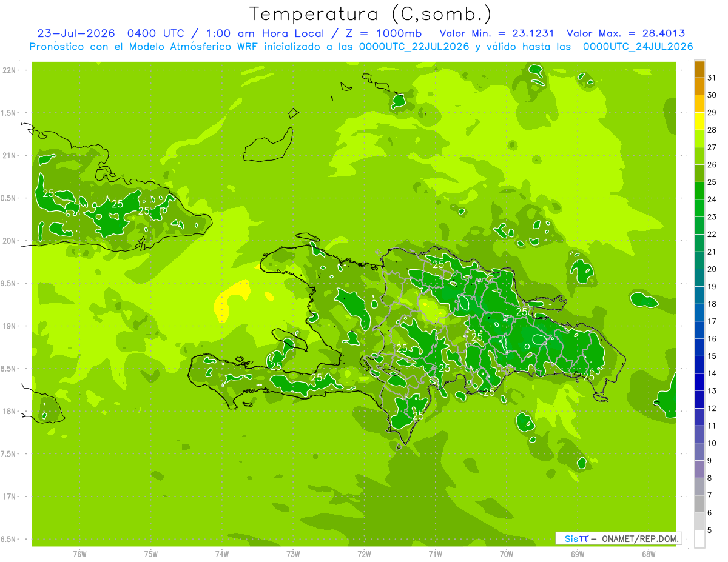Click the "75W" longitude label
The image size is (728, 562).
pyautogui.click(x=151, y=554)
